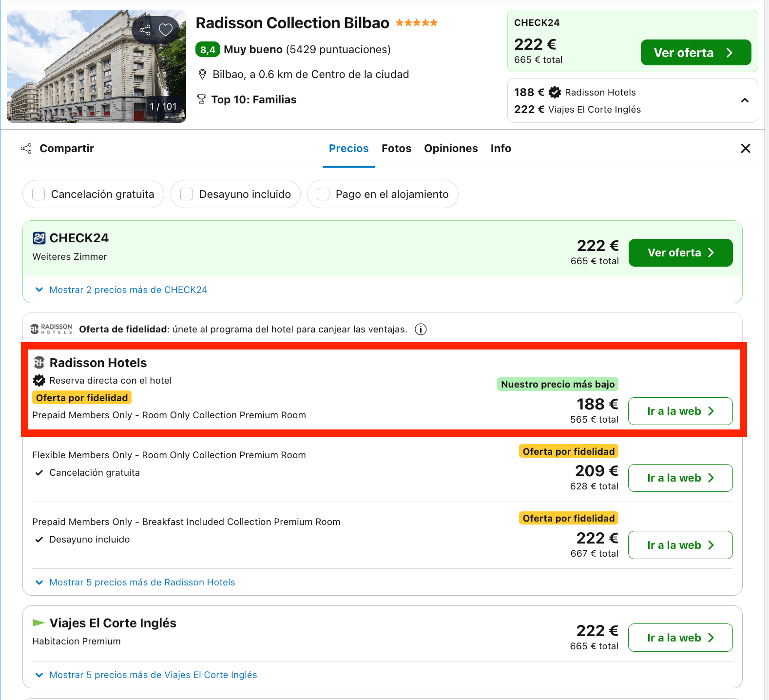Screen dimensions: 769x700
Task: Click the Compartir share label
Action: click(x=67, y=148)
